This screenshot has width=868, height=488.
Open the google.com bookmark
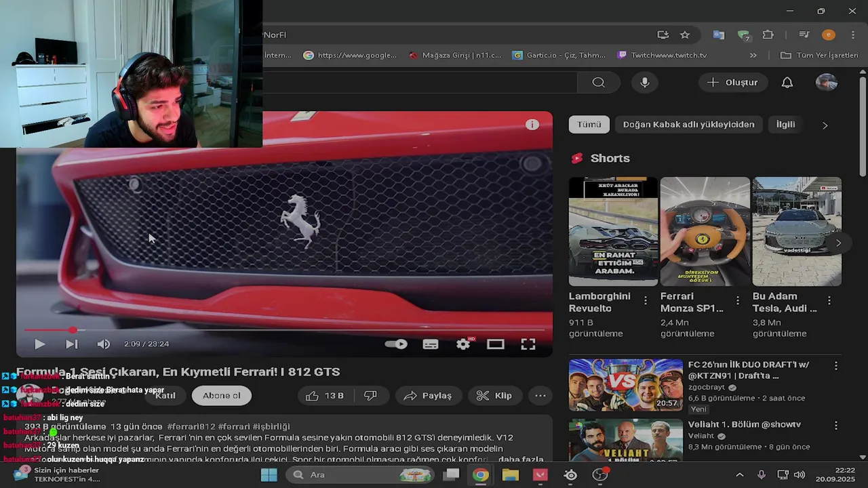[x=350, y=55]
